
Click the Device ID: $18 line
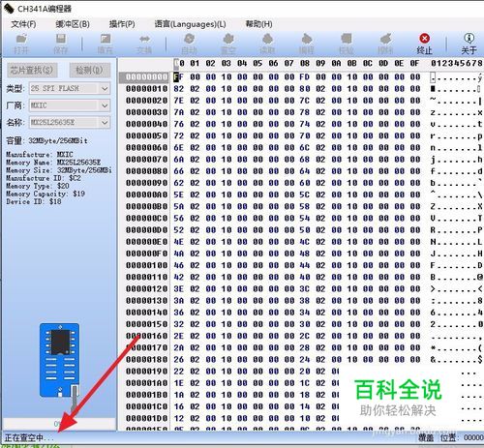tap(34, 201)
